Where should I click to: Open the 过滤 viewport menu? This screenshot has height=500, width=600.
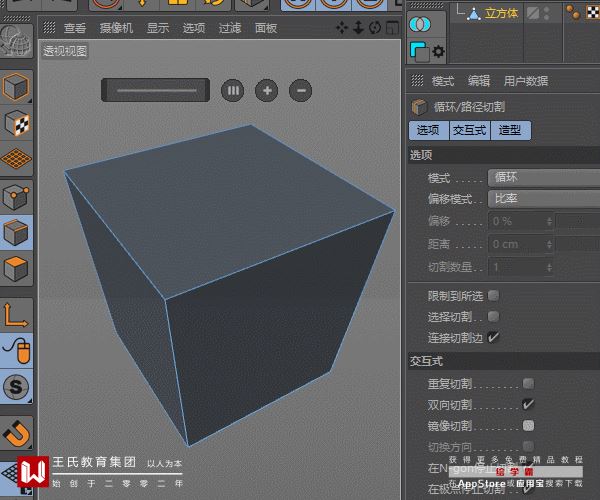[230, 28]
